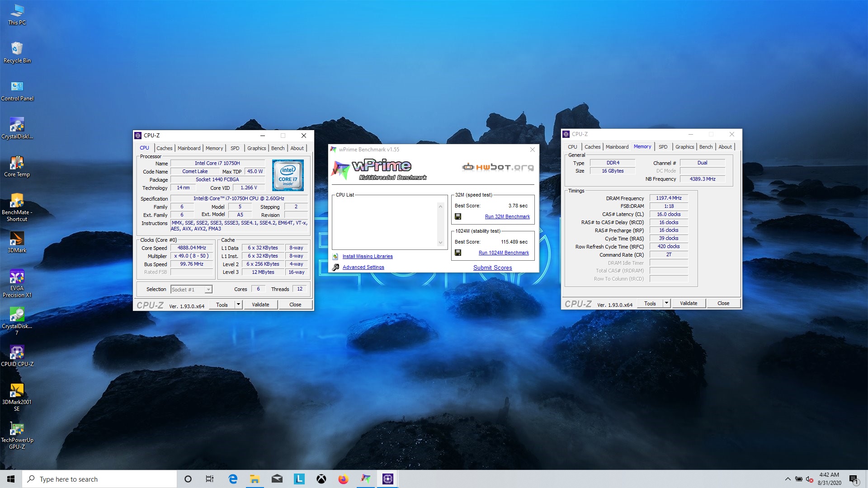
Task: Open TechPowerUp GPU-Z desktop icon
Action: (17, 435)
